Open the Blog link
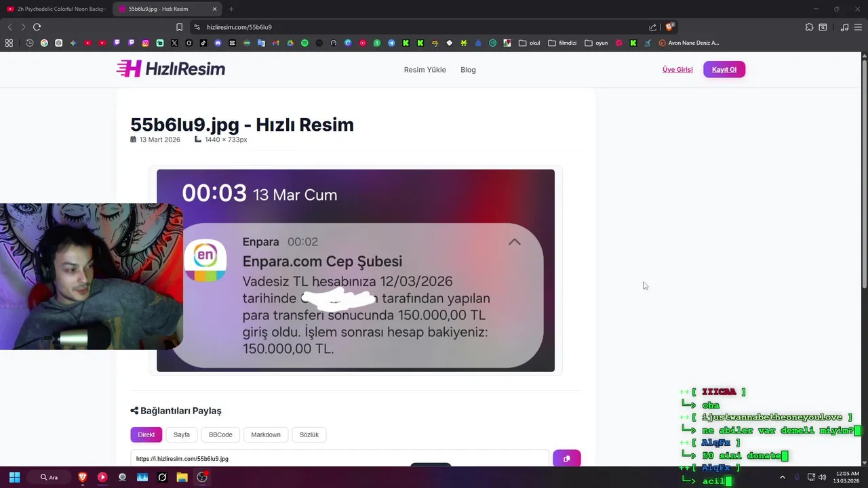The image size is (868, 488). pos(468,70)
